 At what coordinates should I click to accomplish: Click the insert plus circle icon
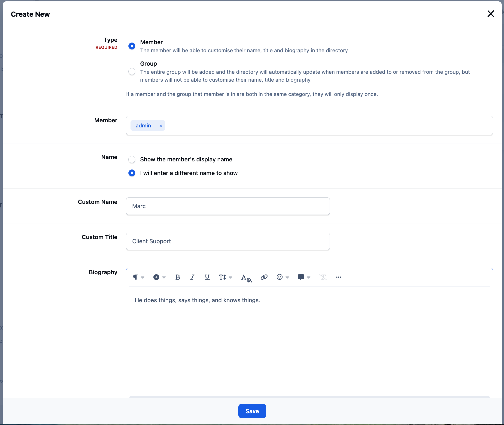156,277
